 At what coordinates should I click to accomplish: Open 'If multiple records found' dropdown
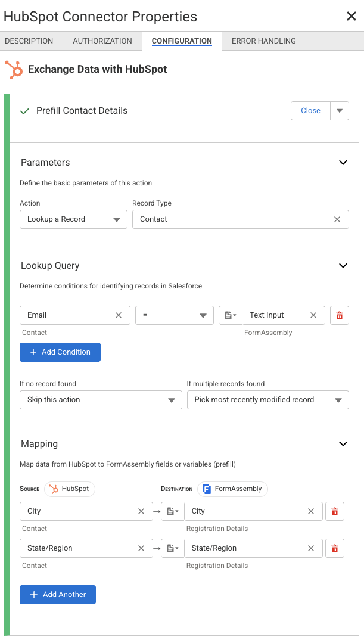point(267,400)
